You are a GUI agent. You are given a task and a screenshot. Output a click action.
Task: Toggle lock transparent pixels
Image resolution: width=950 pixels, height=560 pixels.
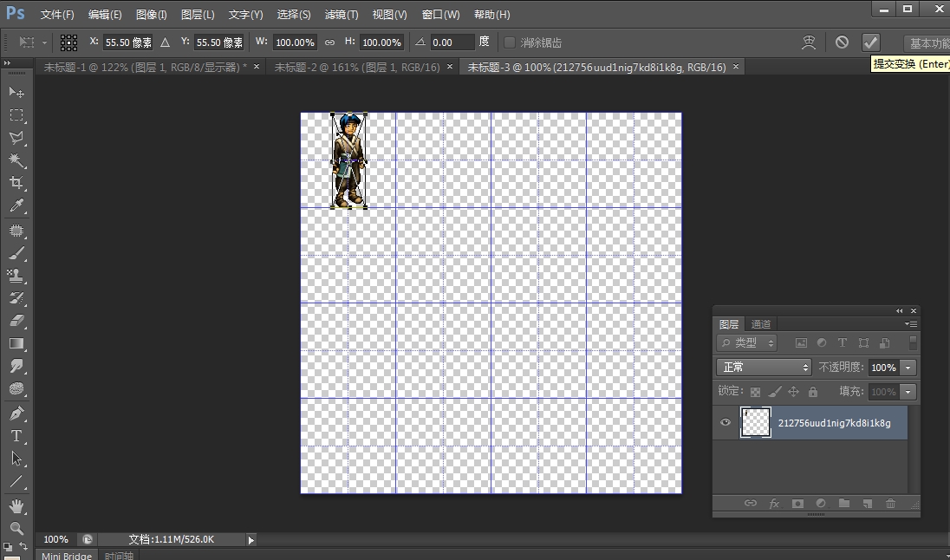[755, 392]
